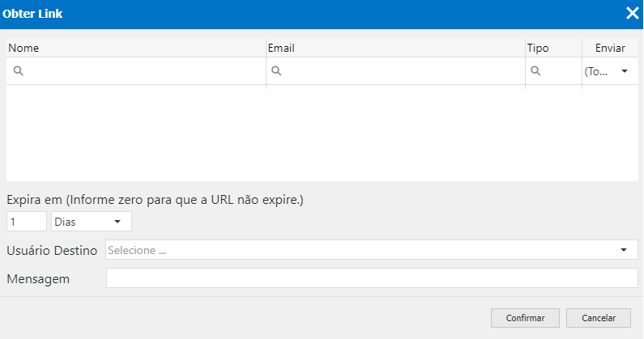Screen dimensions: 644x339
Task: Click the search icon under Tipo column
Action: [535, 71]
